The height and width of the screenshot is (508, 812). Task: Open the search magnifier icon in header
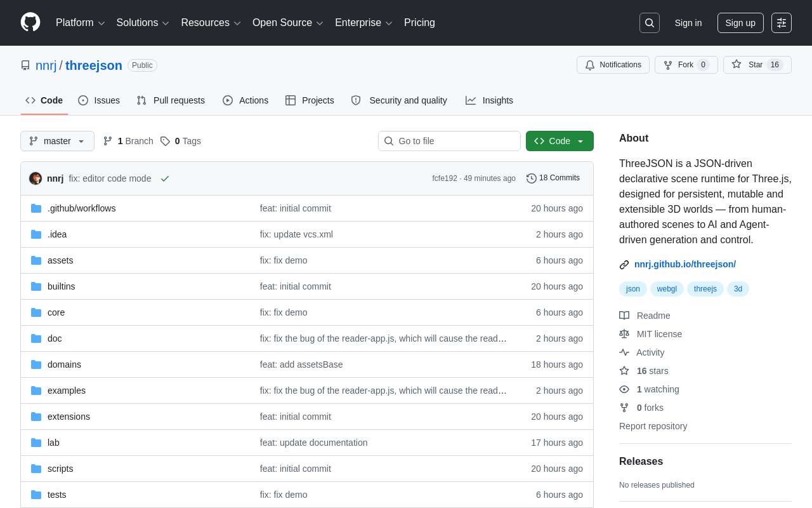coord(650,23)
